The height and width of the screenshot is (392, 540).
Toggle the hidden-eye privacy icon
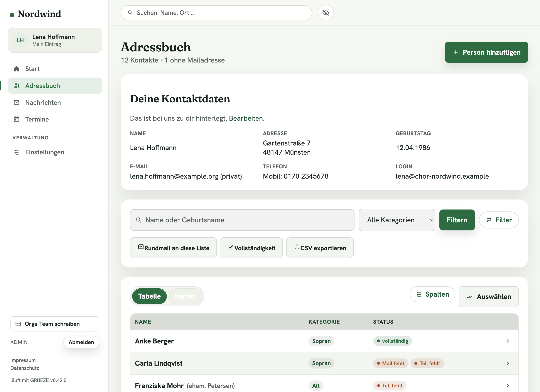[x=326, y=13]
